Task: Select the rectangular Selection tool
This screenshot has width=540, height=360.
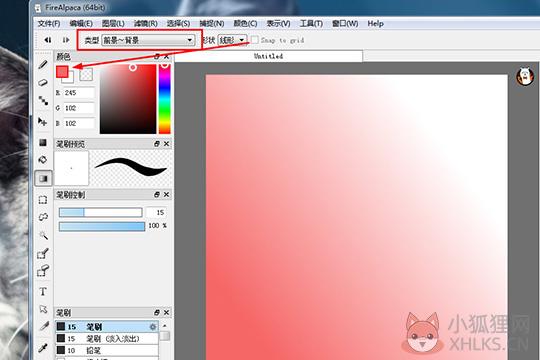Action: pos(43,200)
